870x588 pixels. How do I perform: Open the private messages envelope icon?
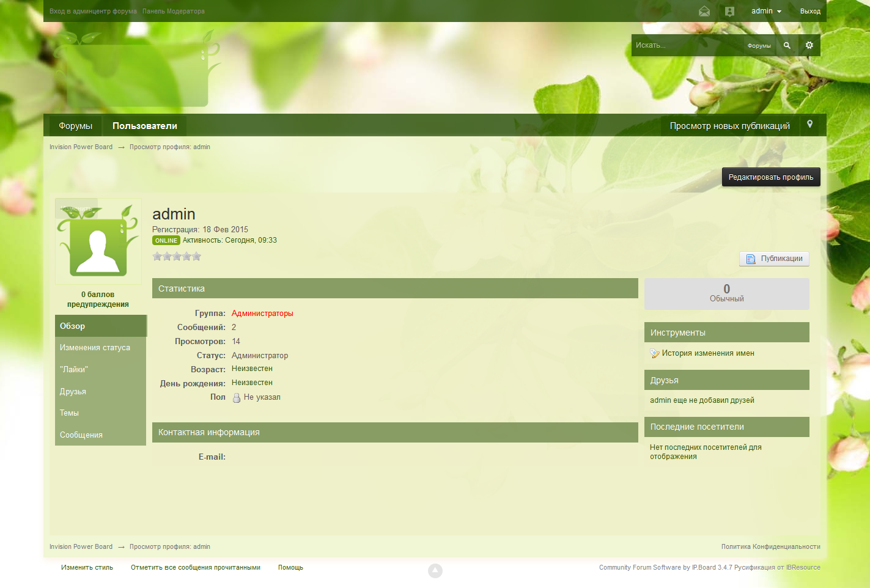(704, 11)
